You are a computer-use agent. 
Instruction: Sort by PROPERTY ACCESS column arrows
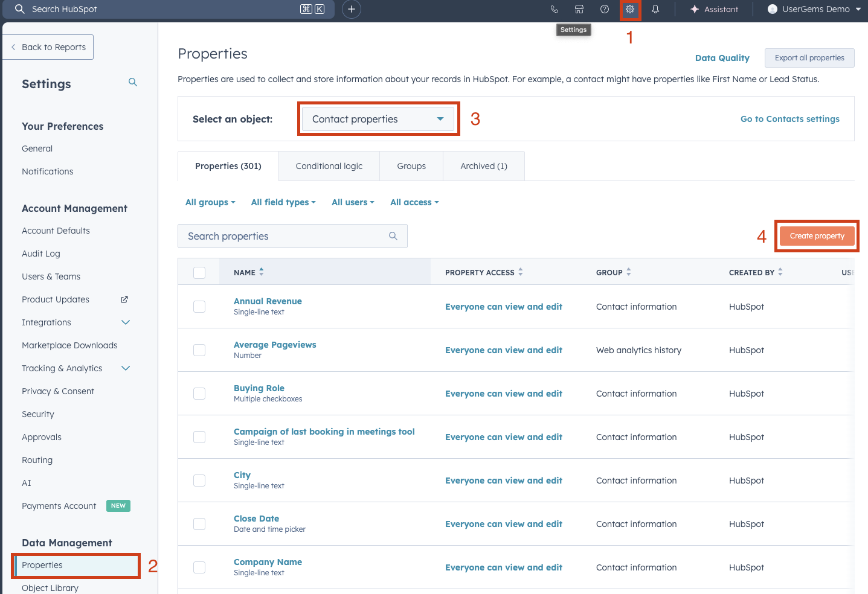click(x=521, y=272)
